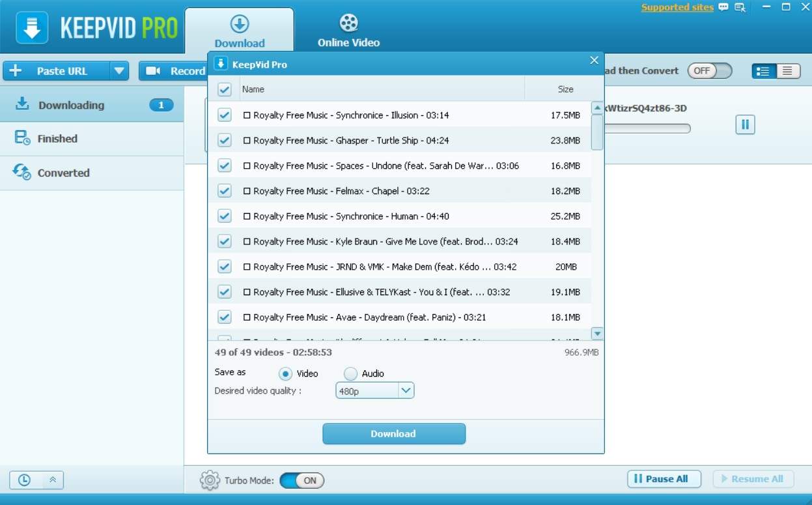Uncheck Synchronice - Human video
Image resolution: width=812 pixels, height=505 pixels.
pyautogui.click(x=224, y=216)
